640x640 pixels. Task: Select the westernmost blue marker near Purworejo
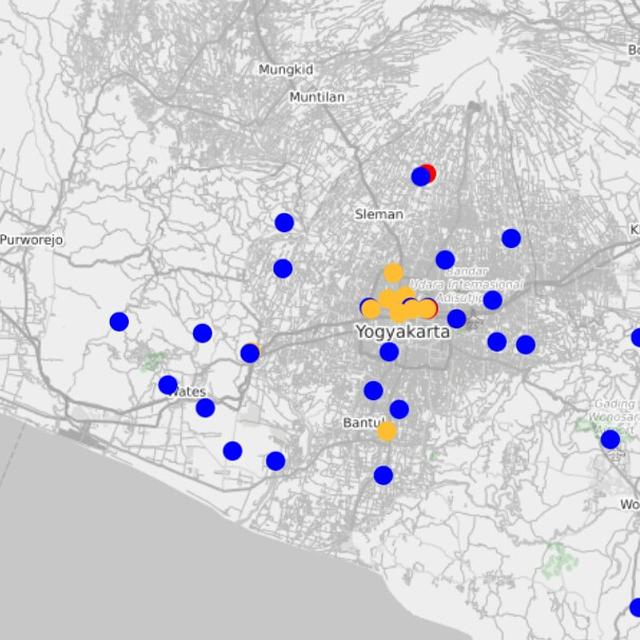119,321
